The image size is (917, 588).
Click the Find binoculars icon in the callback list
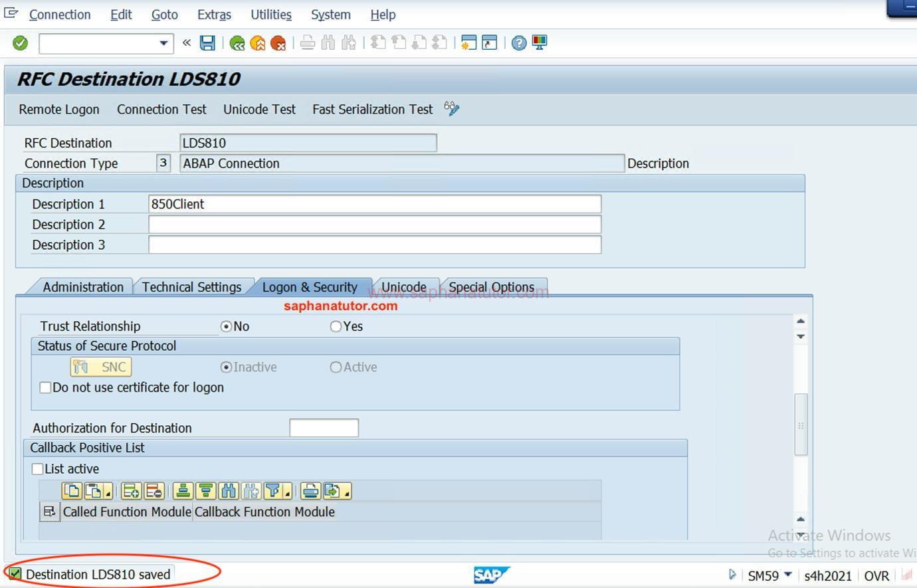[x=228, y=491]
